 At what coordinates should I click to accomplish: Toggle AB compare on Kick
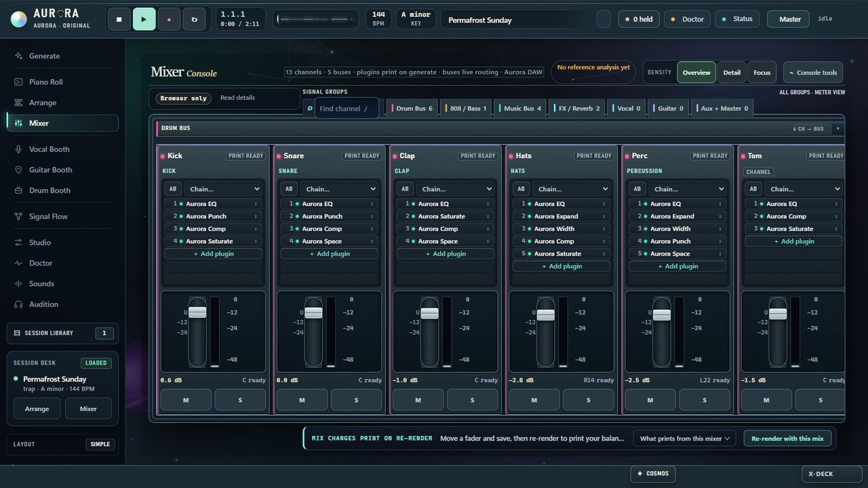coord(172,189)
